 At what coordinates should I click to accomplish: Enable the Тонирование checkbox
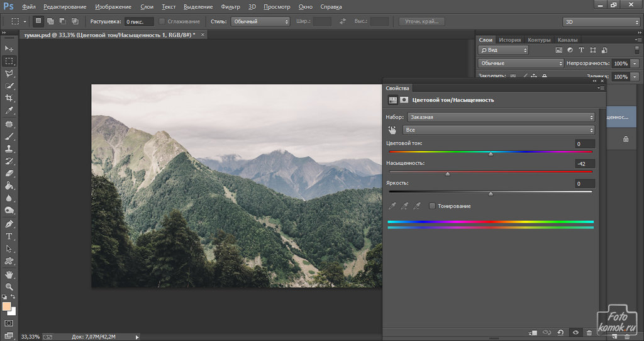[x=432, y=206]
